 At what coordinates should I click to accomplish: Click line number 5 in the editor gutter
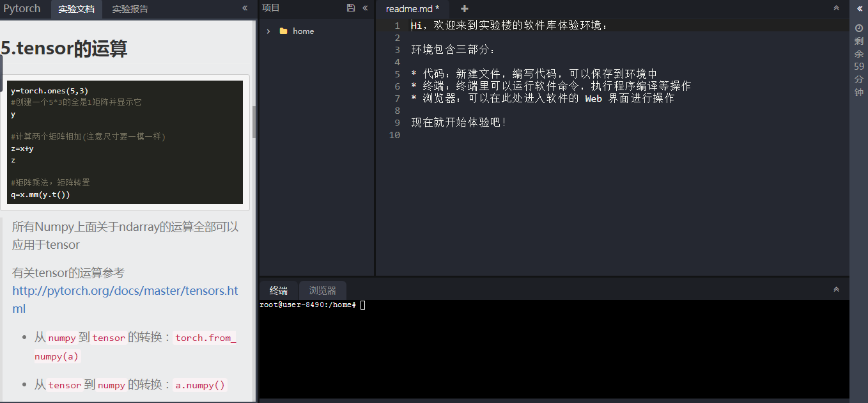click(396, 74)
